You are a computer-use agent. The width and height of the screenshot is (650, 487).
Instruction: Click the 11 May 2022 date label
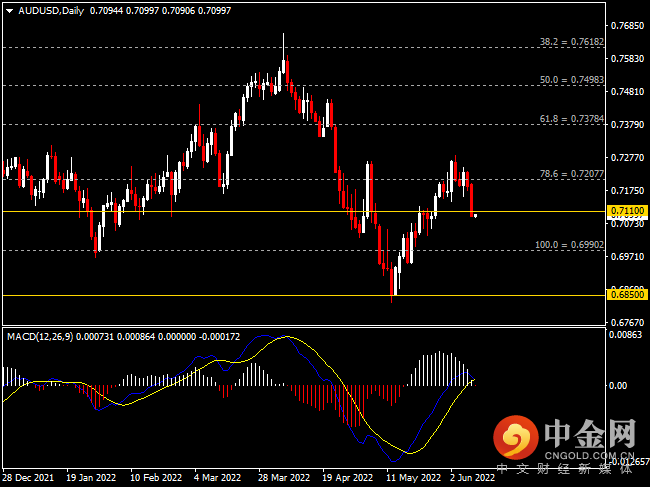tap(414, 478)
